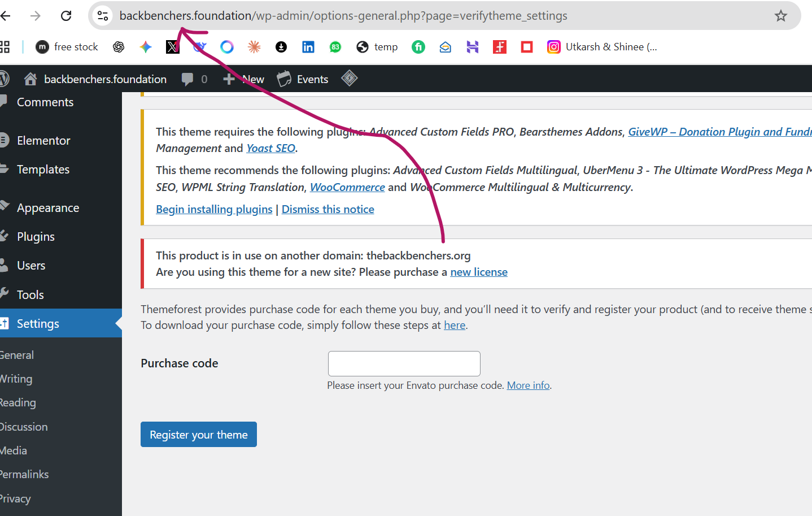Open the Appearance menu
This screenshot has height=516, width=812.
(48, 208)
